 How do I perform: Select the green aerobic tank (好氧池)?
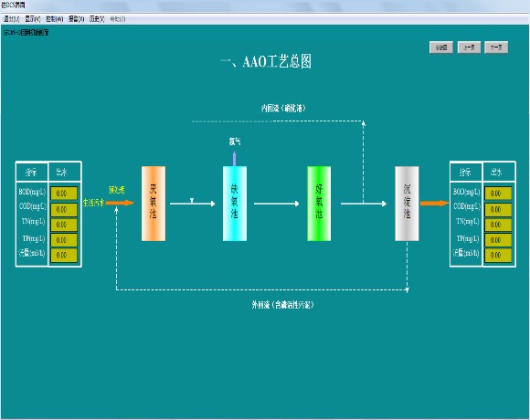pyautogui.click(x=319, y=204)
